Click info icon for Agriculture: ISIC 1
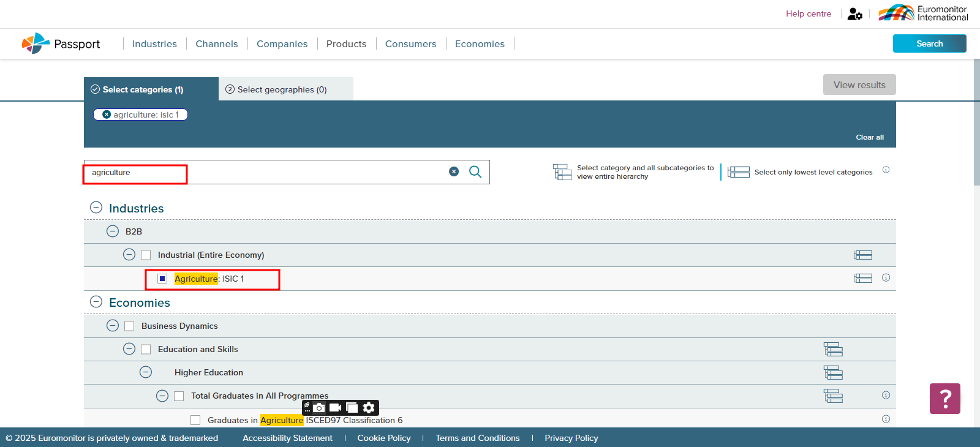The height and width of the screenshot is (447, 980). coord(886,278)
